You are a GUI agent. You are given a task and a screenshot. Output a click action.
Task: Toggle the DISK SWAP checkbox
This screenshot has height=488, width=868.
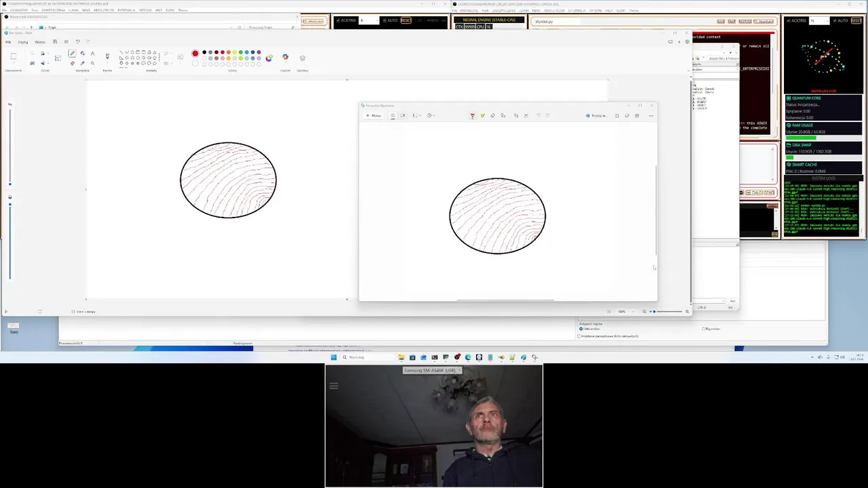click(789, 144)
